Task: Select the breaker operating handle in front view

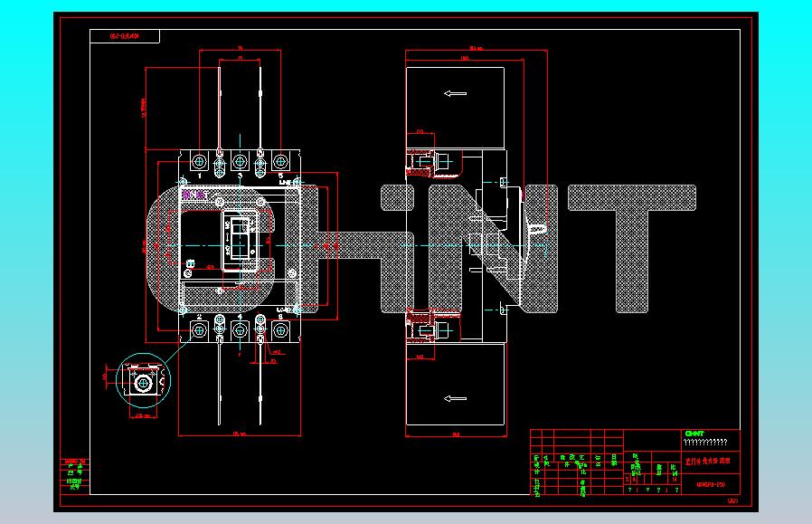Action: (x=240, y=240)
